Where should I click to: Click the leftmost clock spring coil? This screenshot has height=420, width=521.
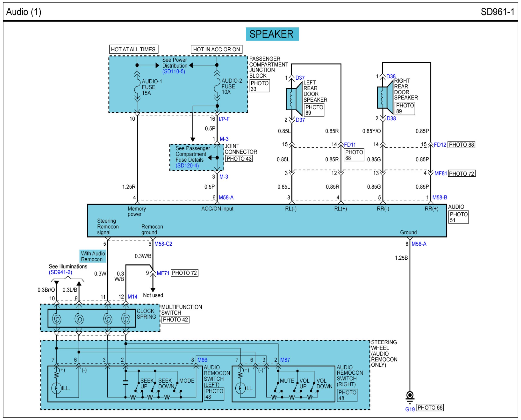click(57, 319)
